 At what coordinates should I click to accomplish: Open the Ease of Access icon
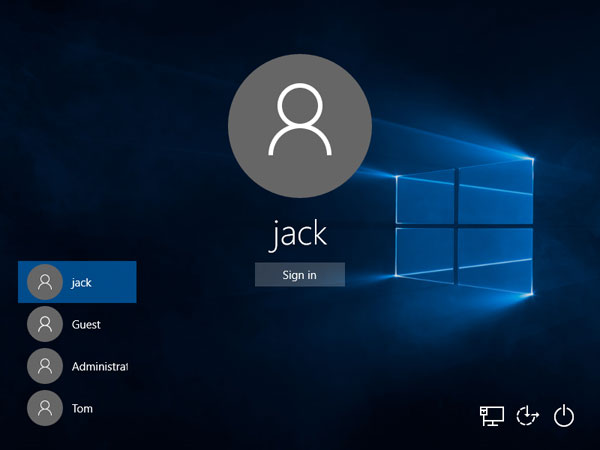tap(527, 416)
